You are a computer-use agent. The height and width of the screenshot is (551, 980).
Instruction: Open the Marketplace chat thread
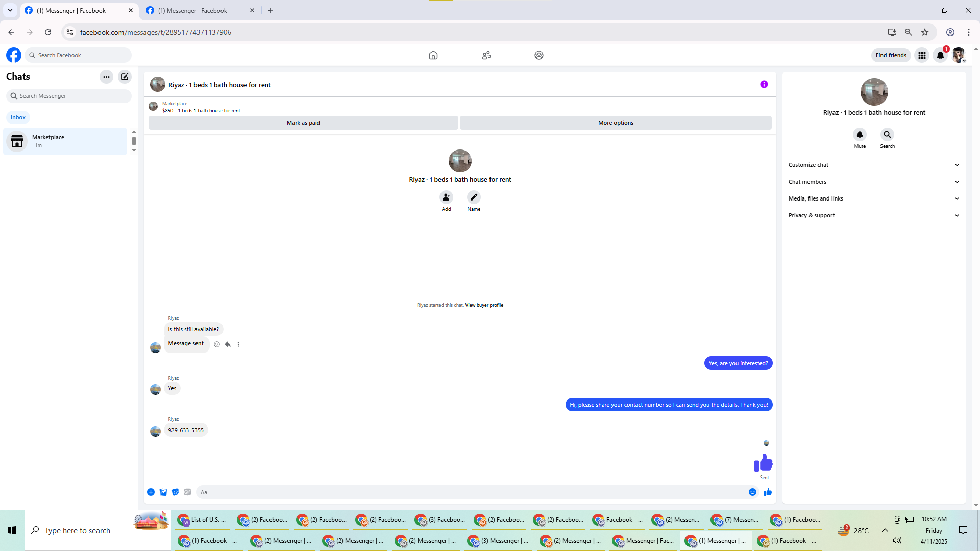point(65,141)
